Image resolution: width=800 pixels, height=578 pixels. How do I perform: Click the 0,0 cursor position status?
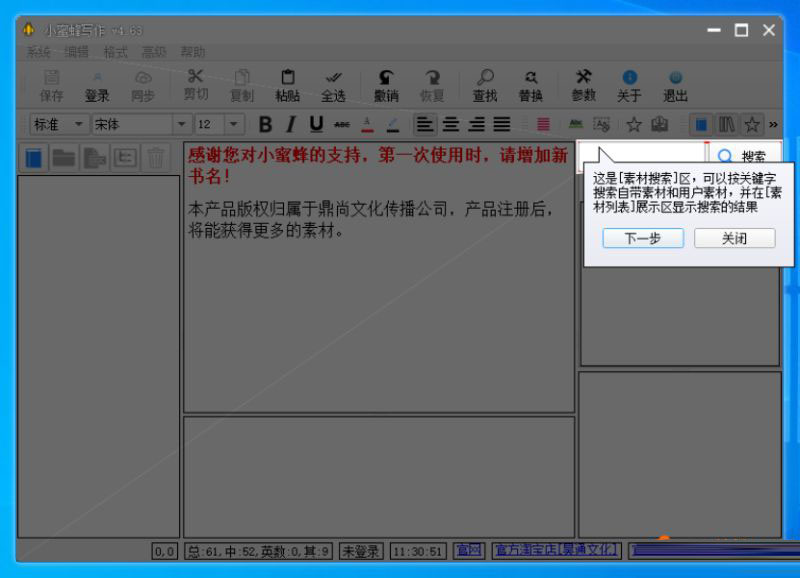click(x=164, y=551)
